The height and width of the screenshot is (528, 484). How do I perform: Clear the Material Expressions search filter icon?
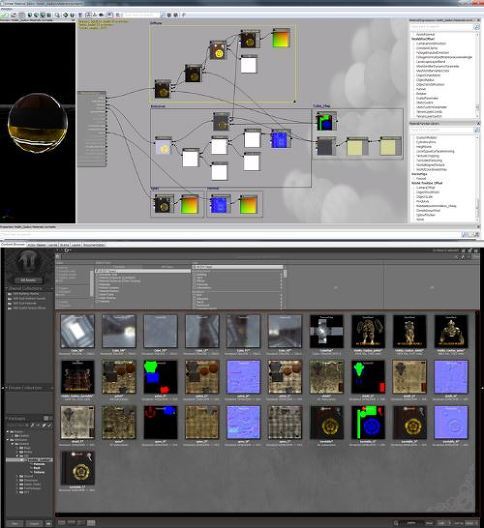pos(477,27)
